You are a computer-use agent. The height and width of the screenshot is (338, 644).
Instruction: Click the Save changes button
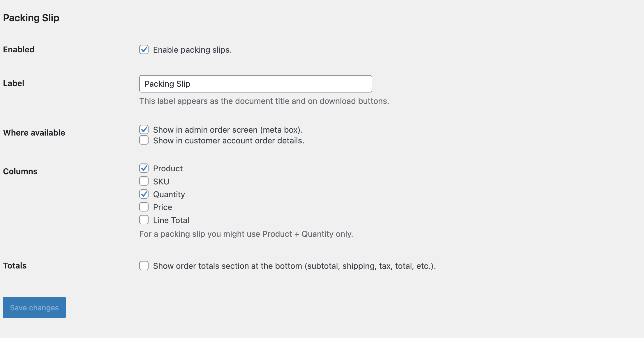34,307
